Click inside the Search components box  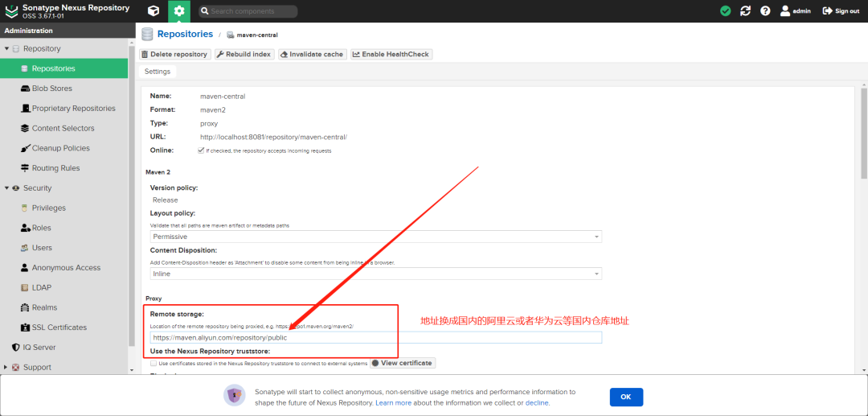tap(248, 11)
